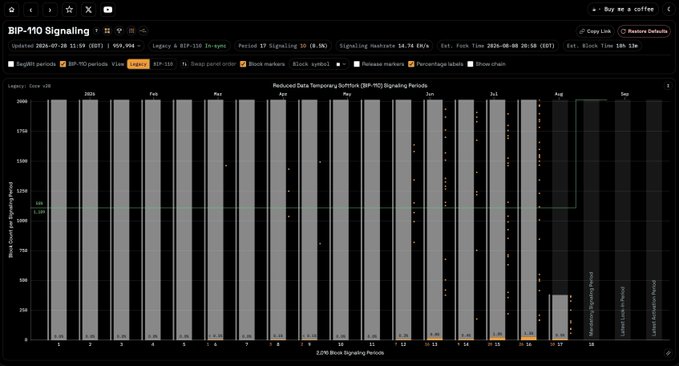Screen dimensions: 679x366
Task: Click the short period 17 bar
Action: pos(559,317)
